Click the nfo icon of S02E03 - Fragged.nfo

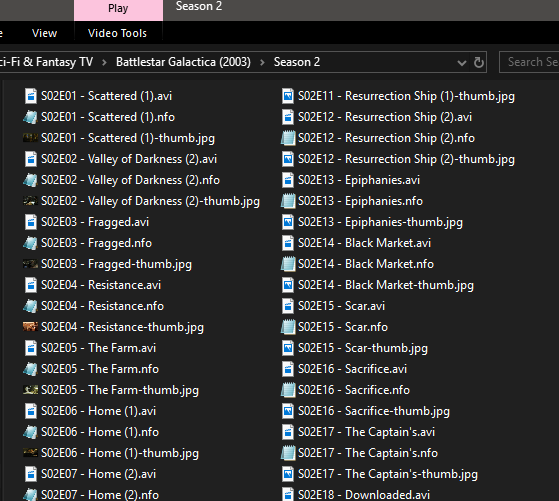coord(31,243)
